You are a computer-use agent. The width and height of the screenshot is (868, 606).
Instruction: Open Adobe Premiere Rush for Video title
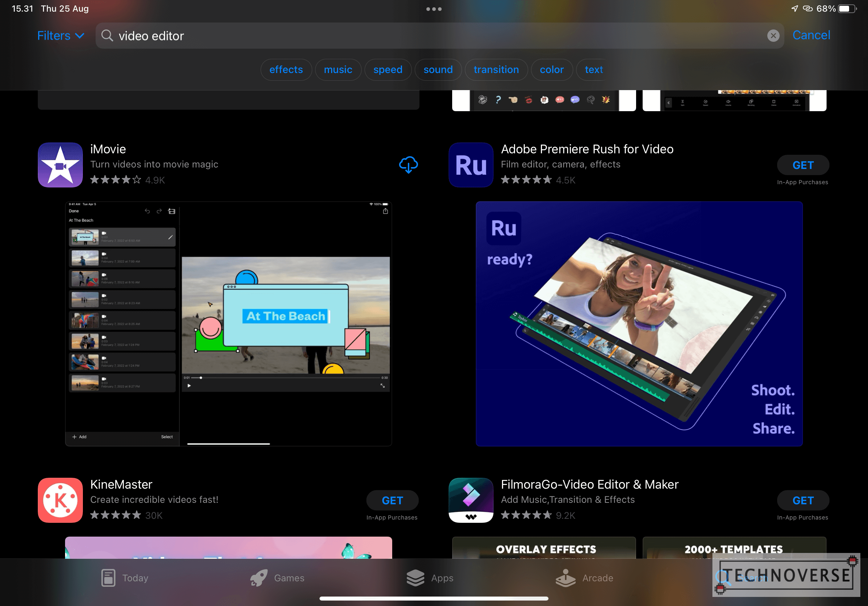point(587,149)
